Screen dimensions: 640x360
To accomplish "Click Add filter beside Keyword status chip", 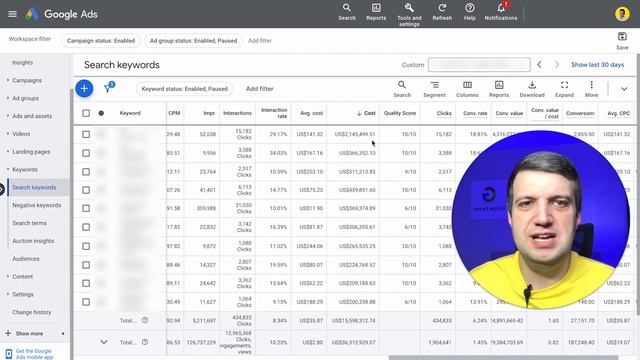I will pos(260,89).
